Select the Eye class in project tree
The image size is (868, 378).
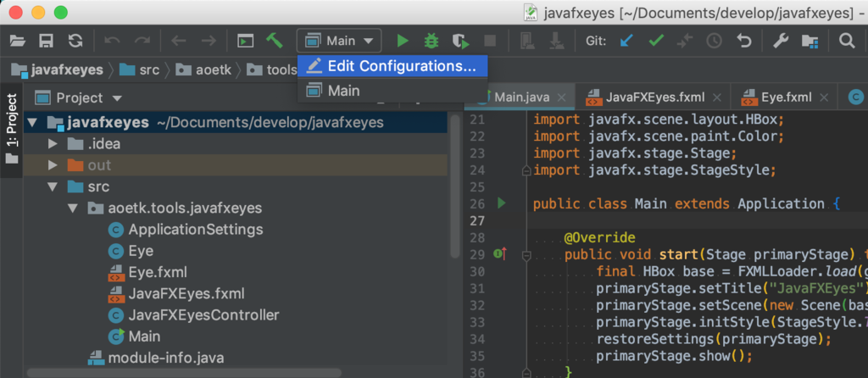click(141, 251)
